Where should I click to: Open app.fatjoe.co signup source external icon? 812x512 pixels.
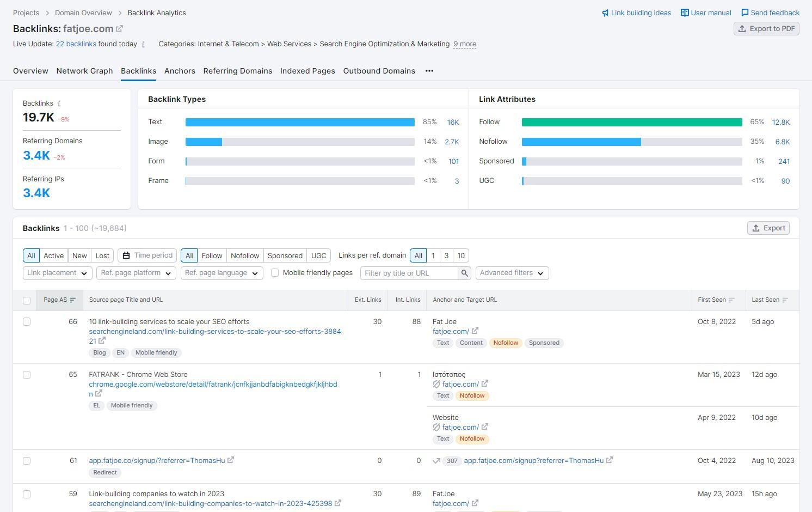tap(231, 460)
